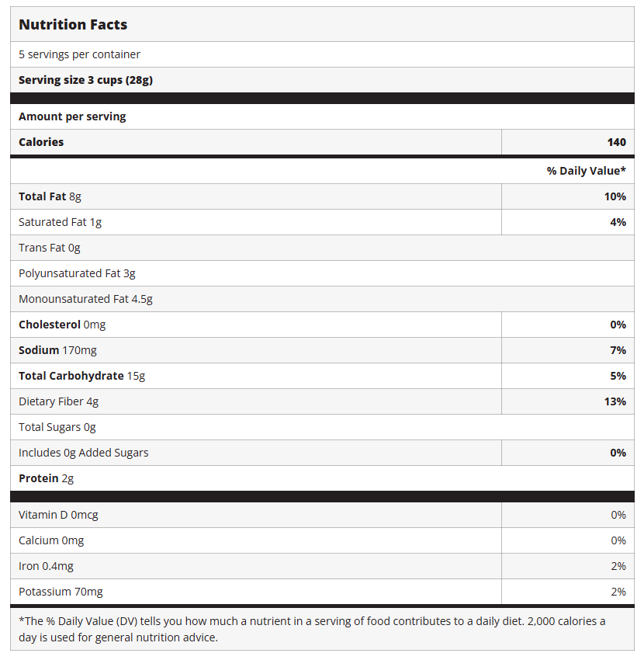The image size is (644, 660).
Task: Select the Total Fat 8g label
Action: coord(50,196)
